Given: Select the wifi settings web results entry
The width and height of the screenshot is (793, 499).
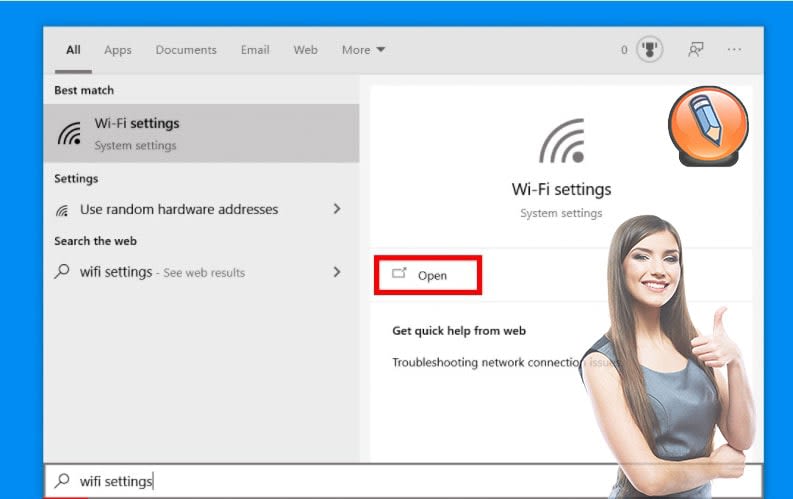Looking at the screenshot, I should (x=201, y=273).
